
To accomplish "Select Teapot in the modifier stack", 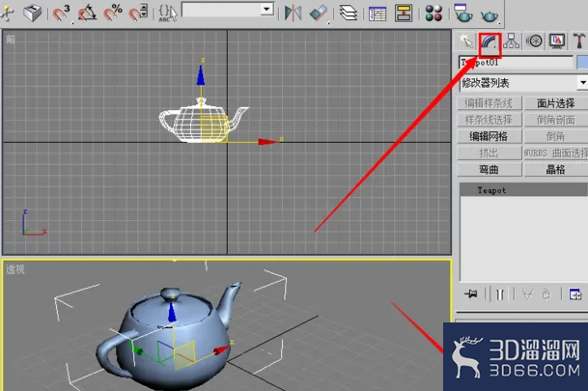I will (524, 190).
